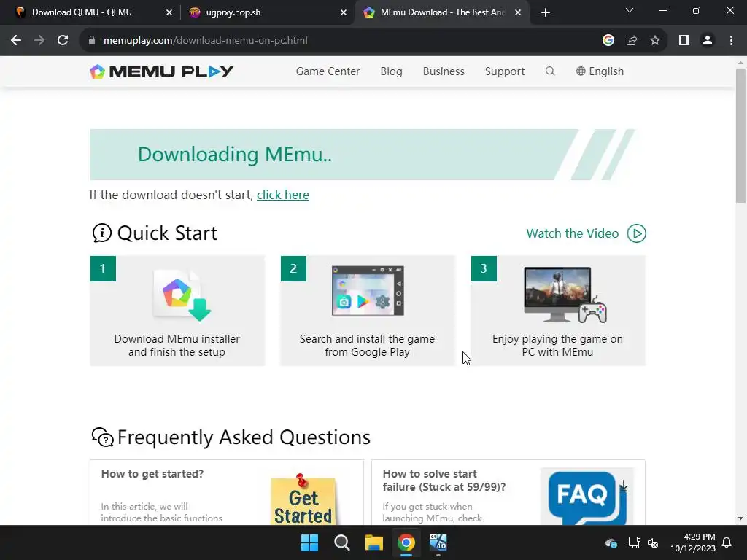Click the globe language icon

point(580,71)
